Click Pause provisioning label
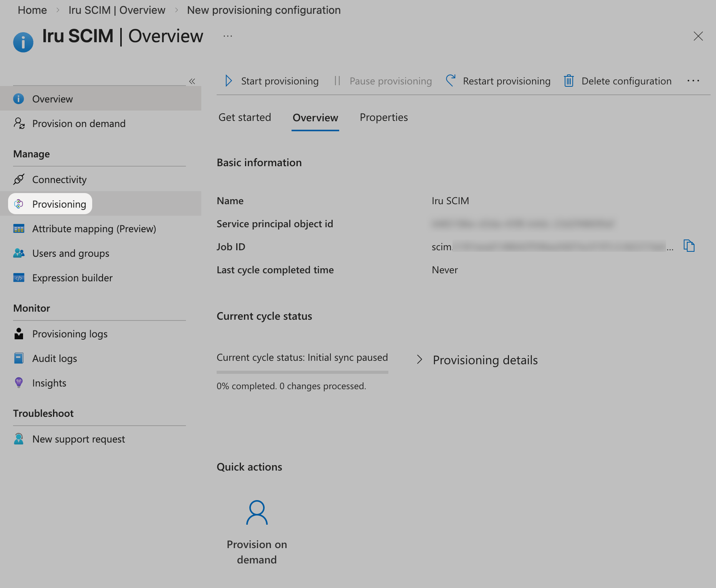 coord(391,81)
